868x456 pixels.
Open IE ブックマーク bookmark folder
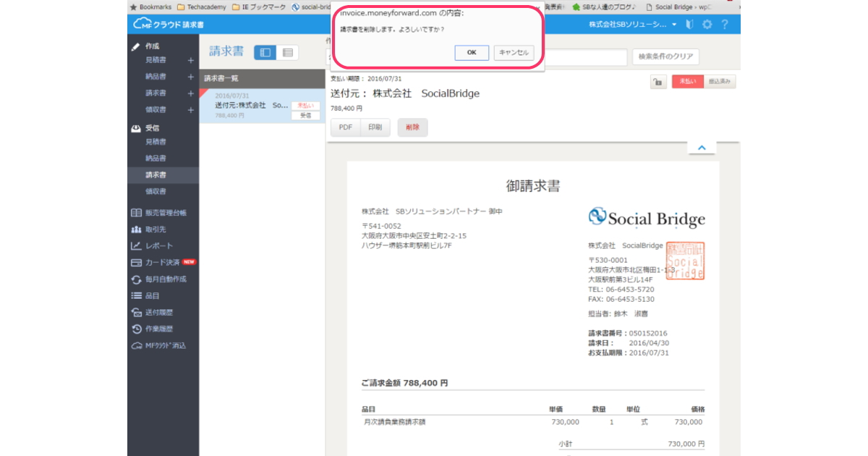260,7
